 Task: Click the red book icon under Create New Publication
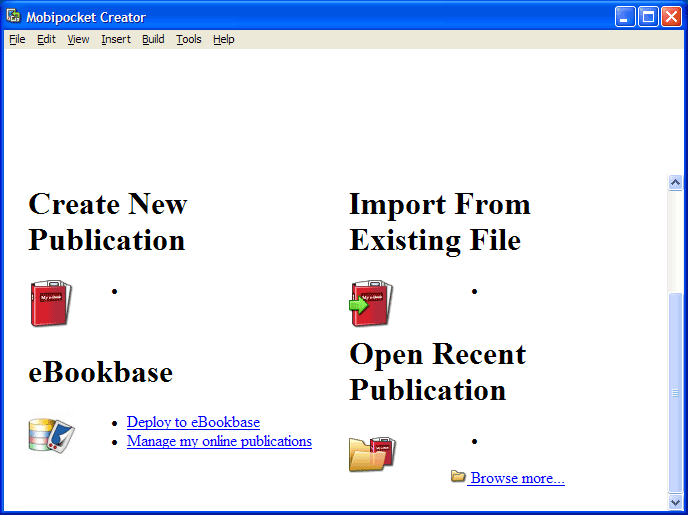pyautogui.click(x=51, y=303)
